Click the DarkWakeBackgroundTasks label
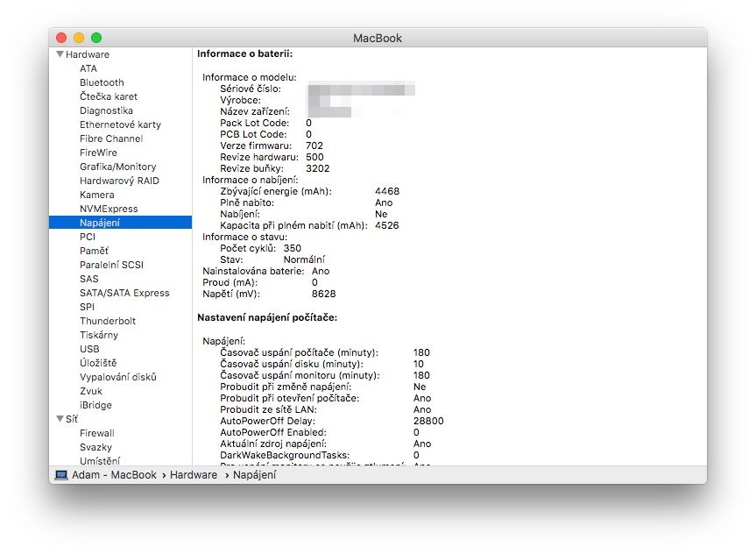756x554 pixels. 285,455
